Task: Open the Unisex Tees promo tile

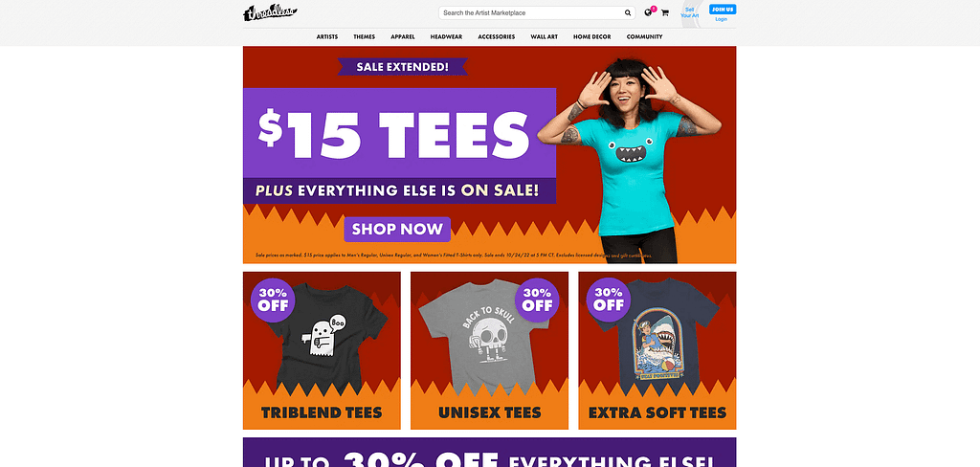Action: pyautogui.click(x=489, y=350)
